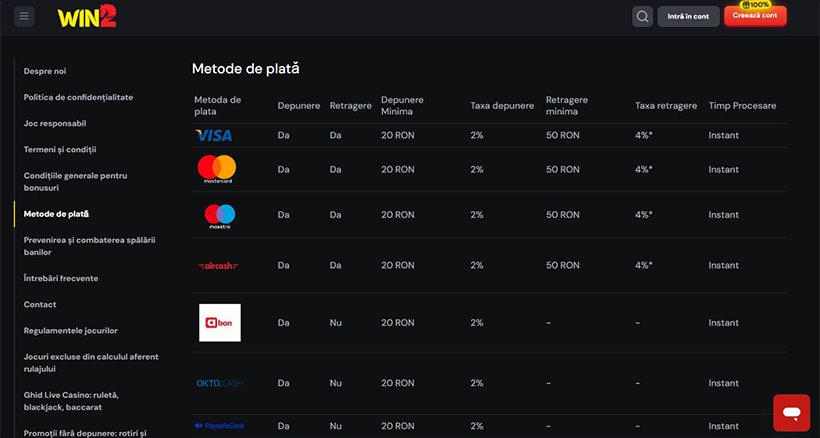Image resolution: width=820 pixels, height=438 pixels.
Task: Open Condițiile generale pentru bonusuri
Action: (x=75, y=181)
